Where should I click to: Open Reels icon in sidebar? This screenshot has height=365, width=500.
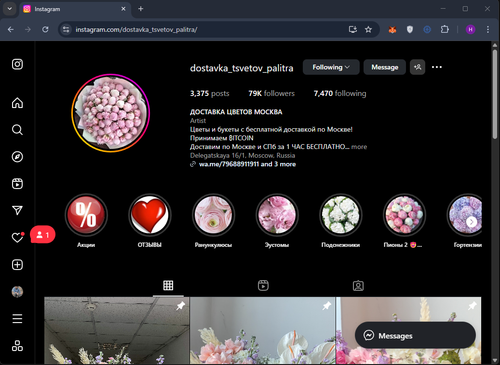[17, 184]
